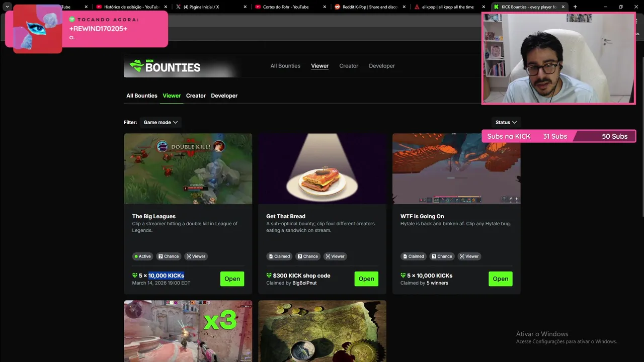Open Creator in the top header
644x362 pixels.
[349, 66]
